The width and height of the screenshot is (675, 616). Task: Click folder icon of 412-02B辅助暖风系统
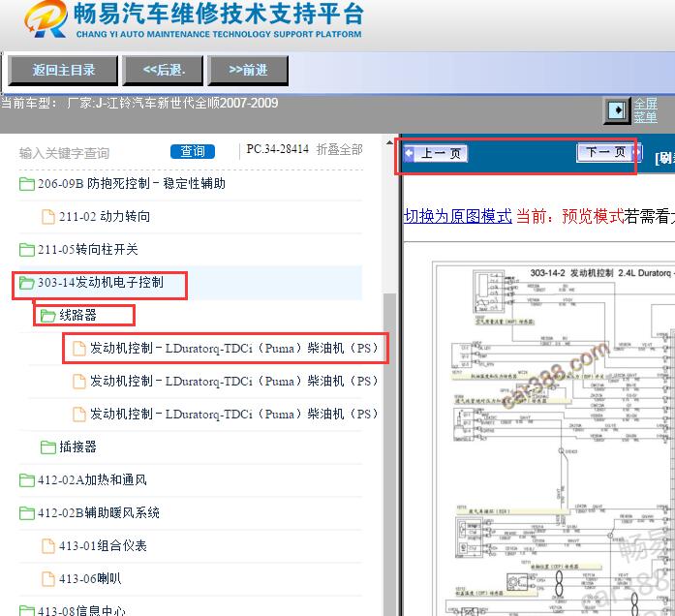coord(27,513)
